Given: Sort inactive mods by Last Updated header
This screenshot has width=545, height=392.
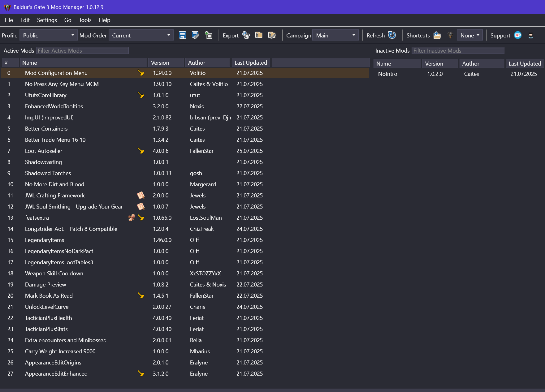Looking at the screenshot, I should pyautogui.click(x=525, y=64).
